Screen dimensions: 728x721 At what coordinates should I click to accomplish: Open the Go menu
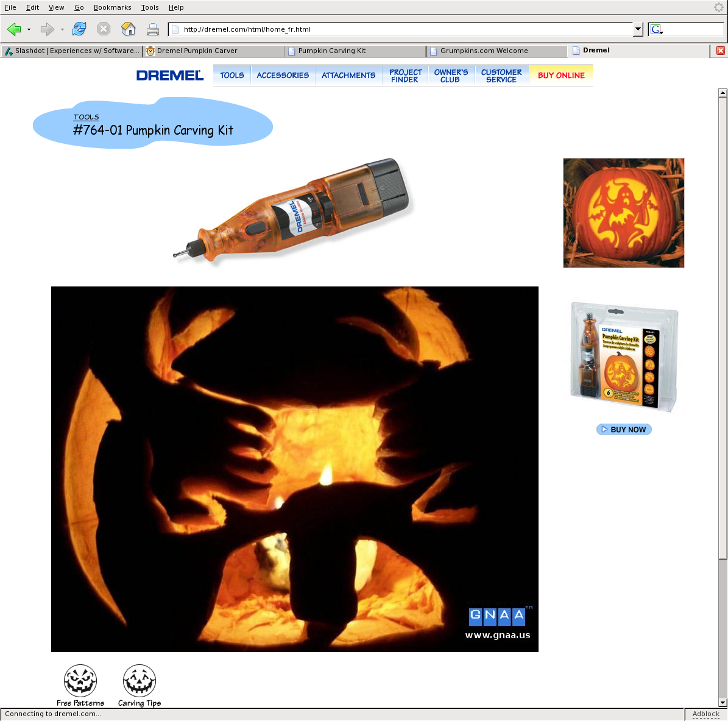tap(79, 7)
